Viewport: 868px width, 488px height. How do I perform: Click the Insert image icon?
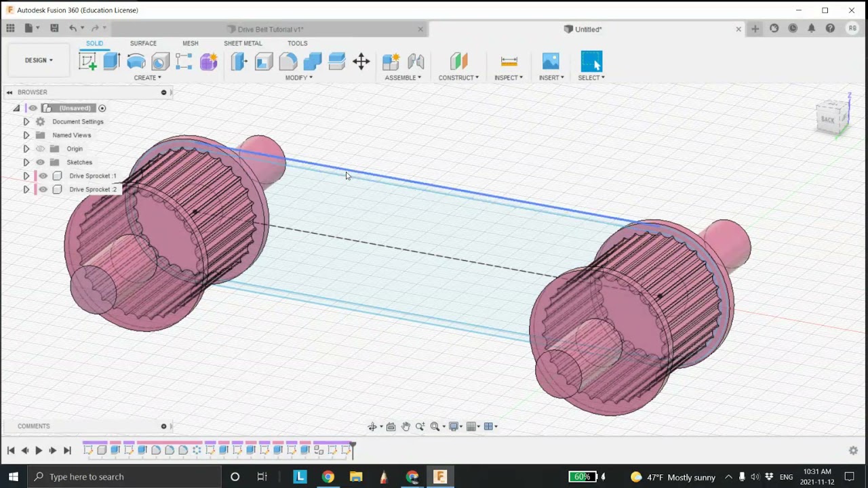pyautogui.click(x=551, y=62)
